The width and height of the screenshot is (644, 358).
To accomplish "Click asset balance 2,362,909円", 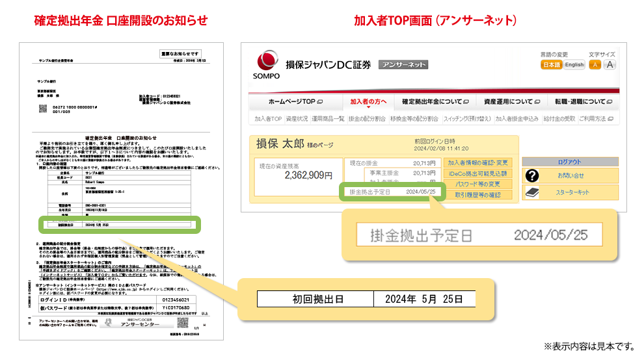I will 308,175.
